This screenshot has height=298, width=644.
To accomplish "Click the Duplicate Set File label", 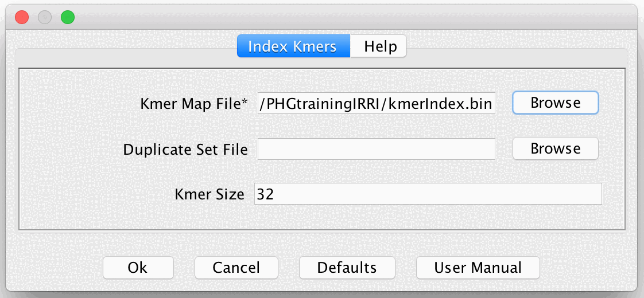I will click(x=185, y=150).
